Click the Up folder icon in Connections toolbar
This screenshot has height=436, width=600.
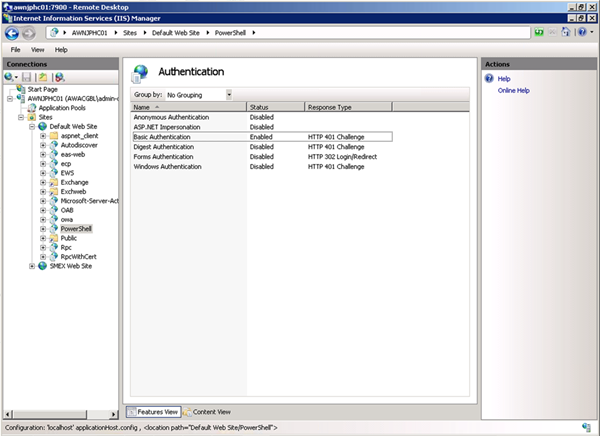[42, 77]
